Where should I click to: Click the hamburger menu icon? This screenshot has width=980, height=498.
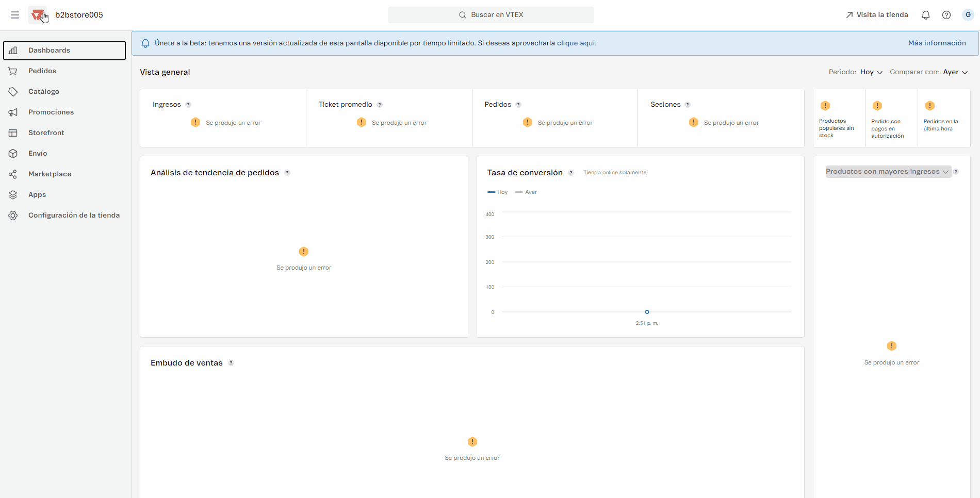pos(15,15)
